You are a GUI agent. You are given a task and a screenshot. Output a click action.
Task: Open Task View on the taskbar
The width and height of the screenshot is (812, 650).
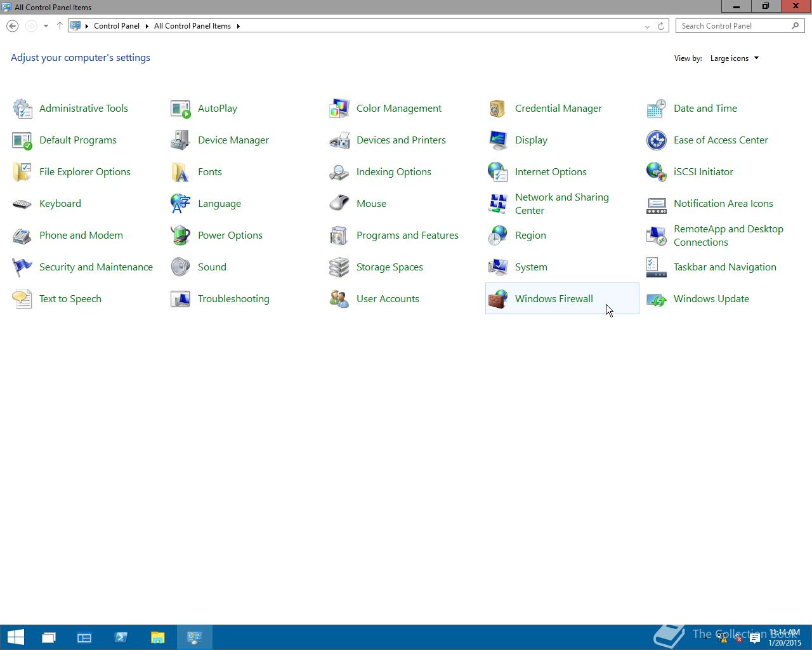click(x=48, y=637)
